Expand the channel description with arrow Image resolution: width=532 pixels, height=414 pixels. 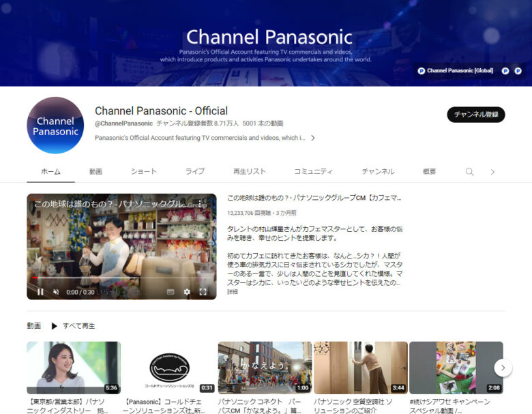[312, 138]
